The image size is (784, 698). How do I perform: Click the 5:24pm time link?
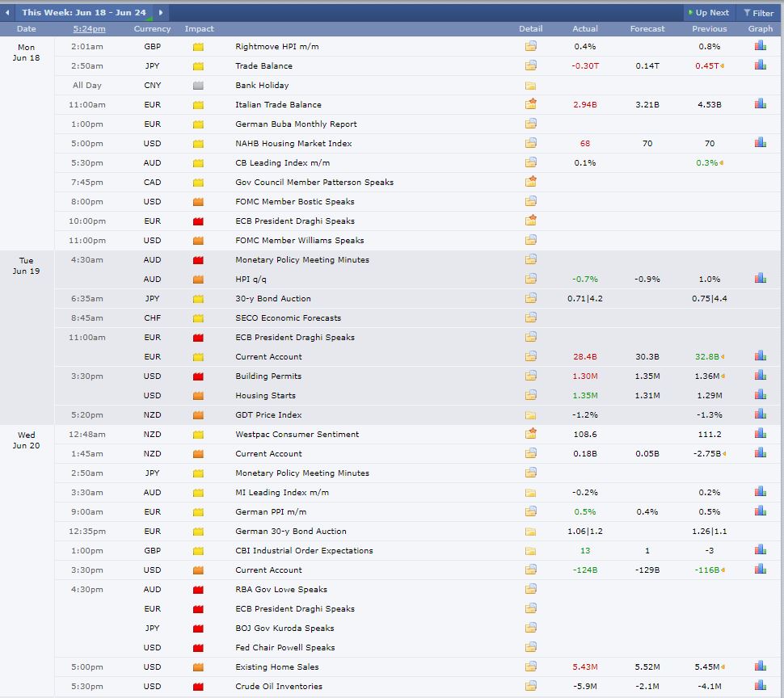click(x=89, y=29)
